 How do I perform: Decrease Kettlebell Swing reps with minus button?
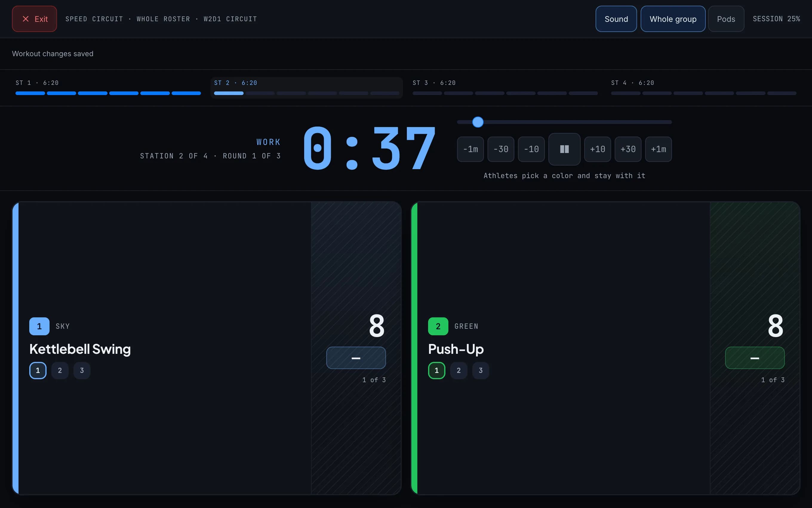click(356, 358)
